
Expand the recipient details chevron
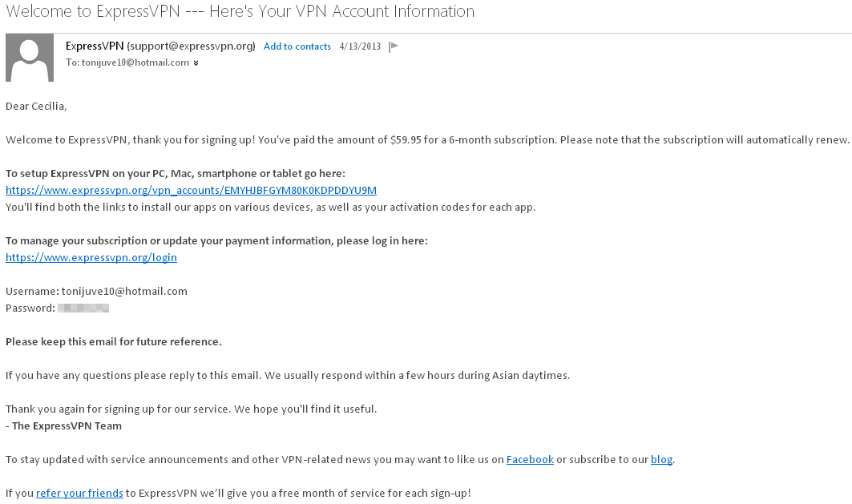(x=196, y=62)
